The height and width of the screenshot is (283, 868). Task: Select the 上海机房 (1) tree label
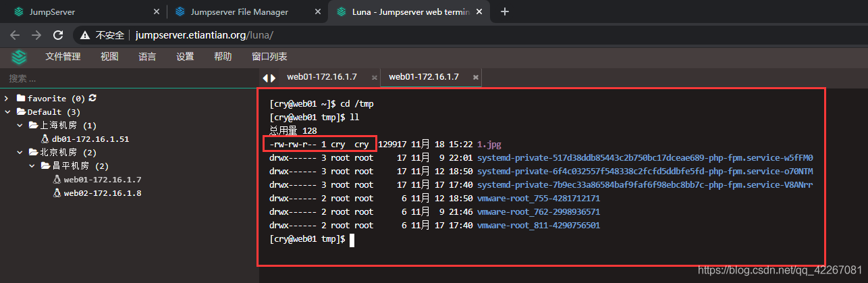68,126
